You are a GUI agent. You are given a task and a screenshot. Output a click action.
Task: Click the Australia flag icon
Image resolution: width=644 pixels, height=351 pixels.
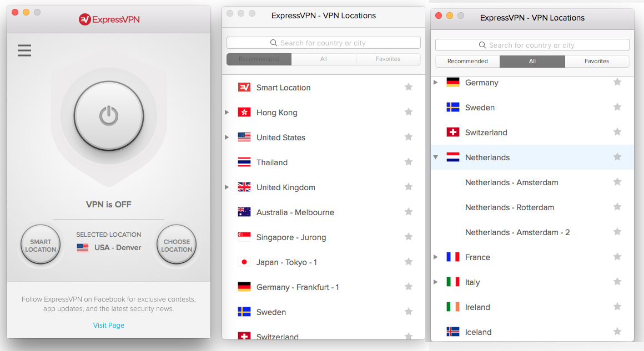click(x=244, y=212)
